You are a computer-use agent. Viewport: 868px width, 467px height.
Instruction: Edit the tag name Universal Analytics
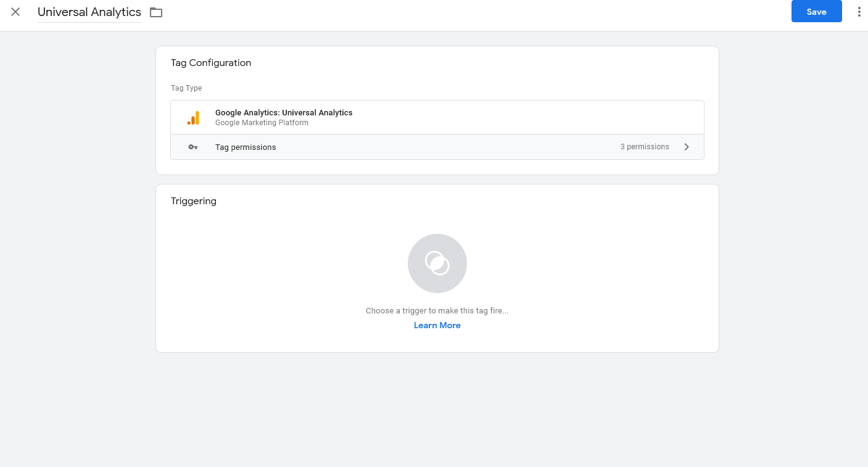click(89, 12)
